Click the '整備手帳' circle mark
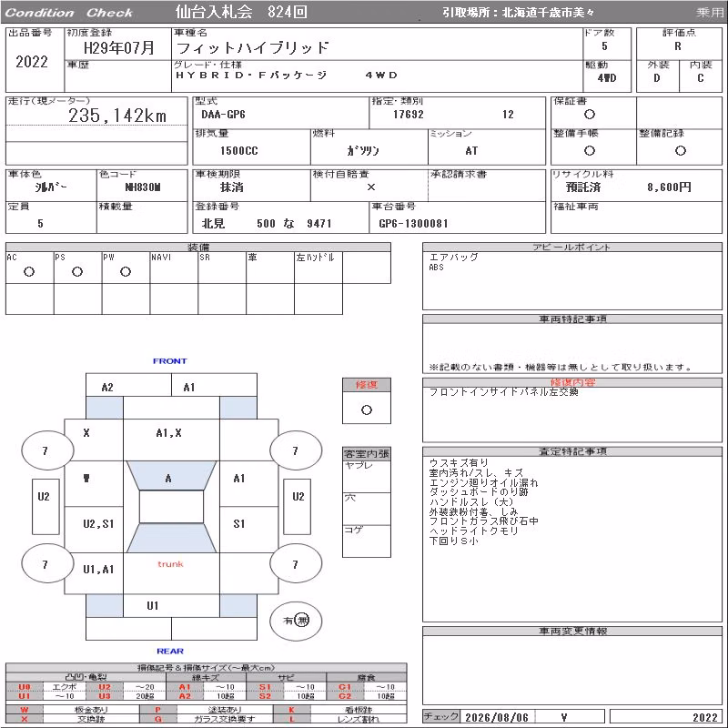 coord(590,150)
